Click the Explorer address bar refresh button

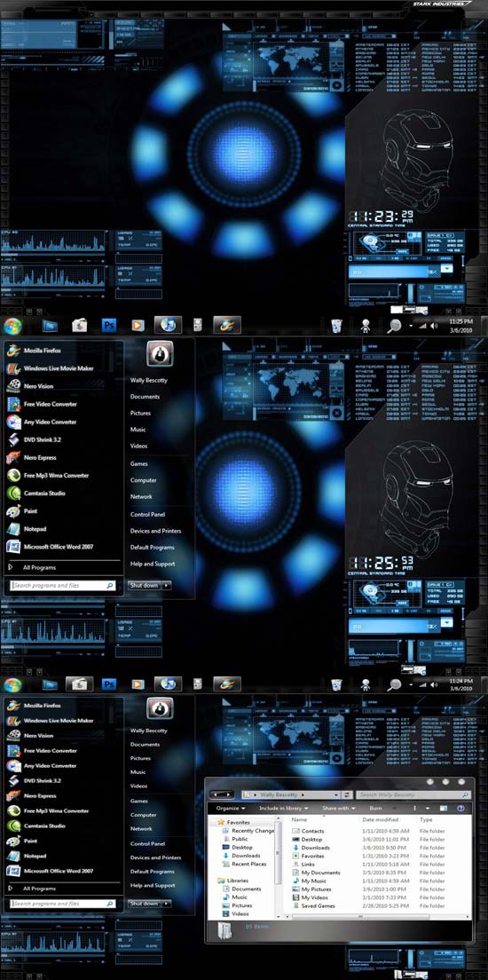(x=347, y=794)
